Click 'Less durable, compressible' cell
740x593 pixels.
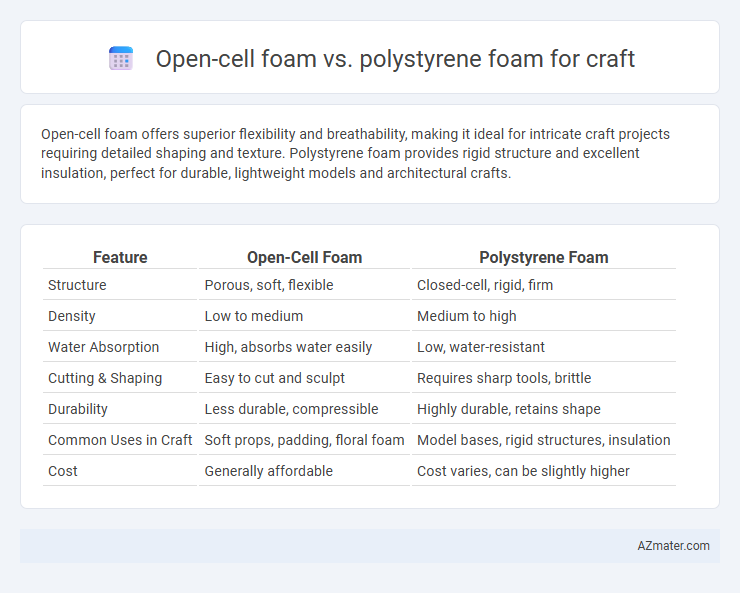(x=291, y=409)
